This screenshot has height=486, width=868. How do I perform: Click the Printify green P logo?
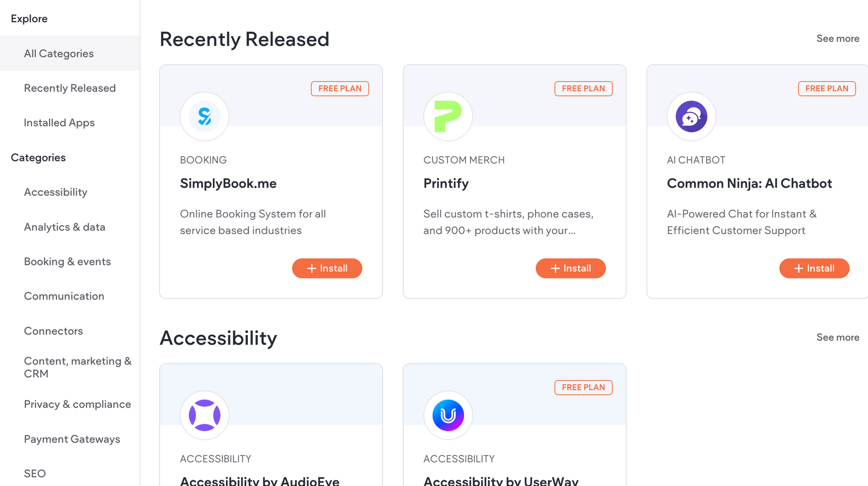click(448, 117)
